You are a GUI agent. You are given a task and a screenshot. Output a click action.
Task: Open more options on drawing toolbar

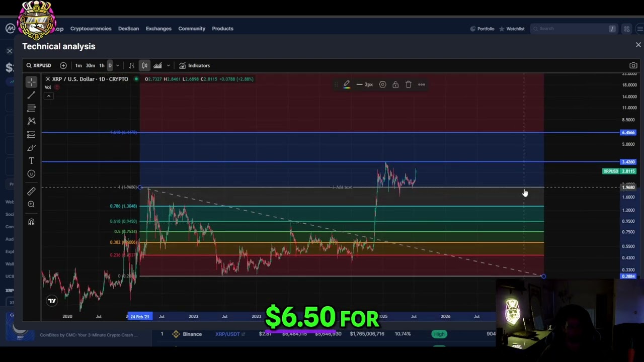[422, 84]
